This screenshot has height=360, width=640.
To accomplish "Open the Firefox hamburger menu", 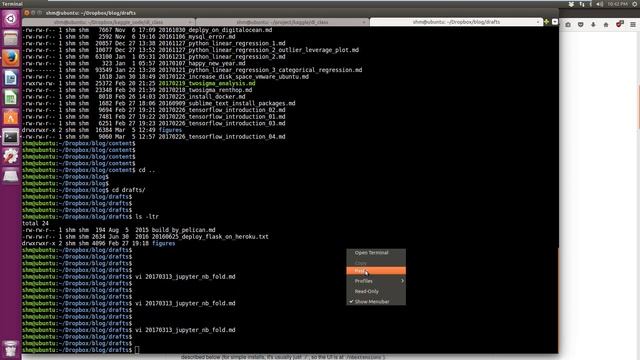I will tap(633, 25).
